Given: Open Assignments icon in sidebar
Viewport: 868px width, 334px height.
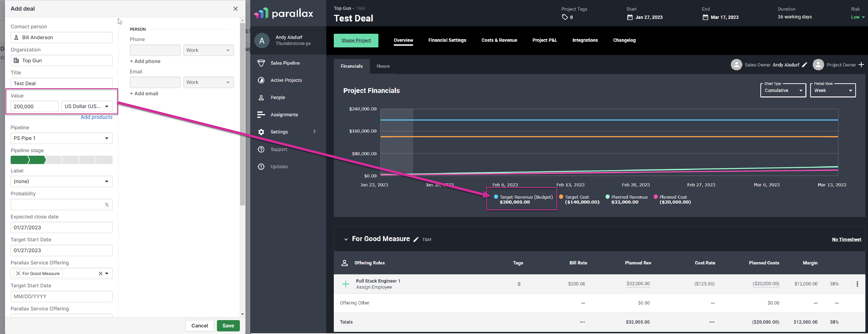Looking at the screenshot, I should tap(261, 115).
